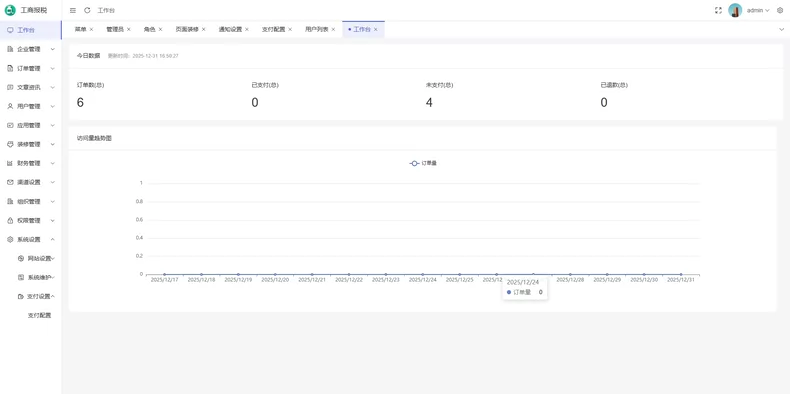Switch to the 用户列表 tab
Screen dimensions: 790x394
coord(316,29)
